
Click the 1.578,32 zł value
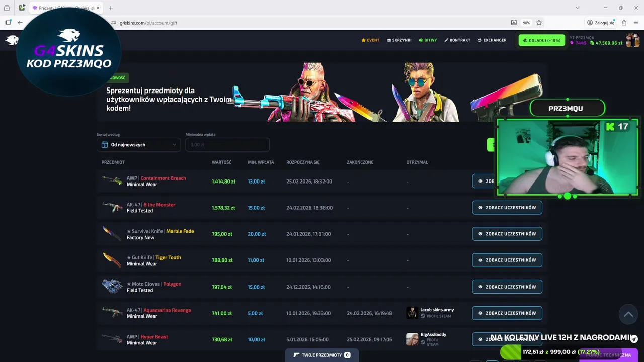click(x=223, y=208)
